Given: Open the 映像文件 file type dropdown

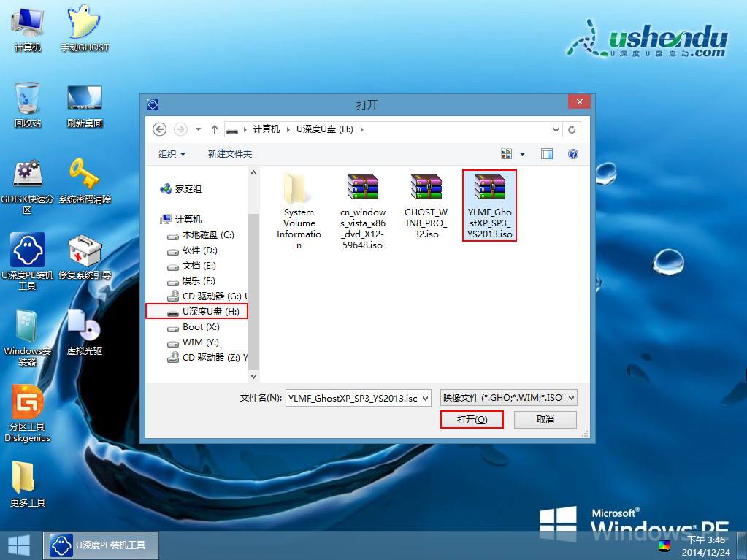Looking at the screenshot, I should (x=571, y=398).
